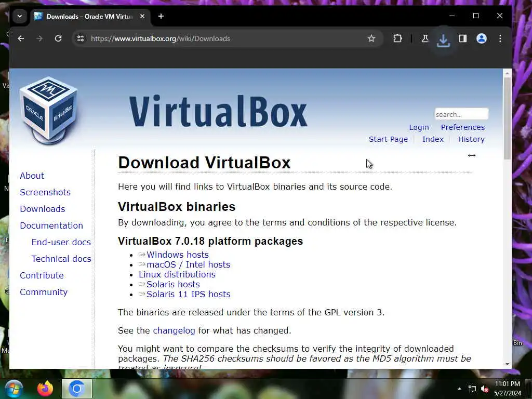Image resolution: width=532 pixels, height=399 pixels.
Task: Toggle page width with the double-arrow icon
Action: click(472, 155)
